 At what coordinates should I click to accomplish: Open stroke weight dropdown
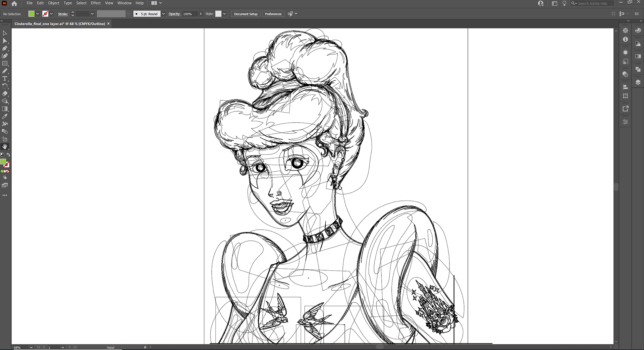[x=92, y=14]
